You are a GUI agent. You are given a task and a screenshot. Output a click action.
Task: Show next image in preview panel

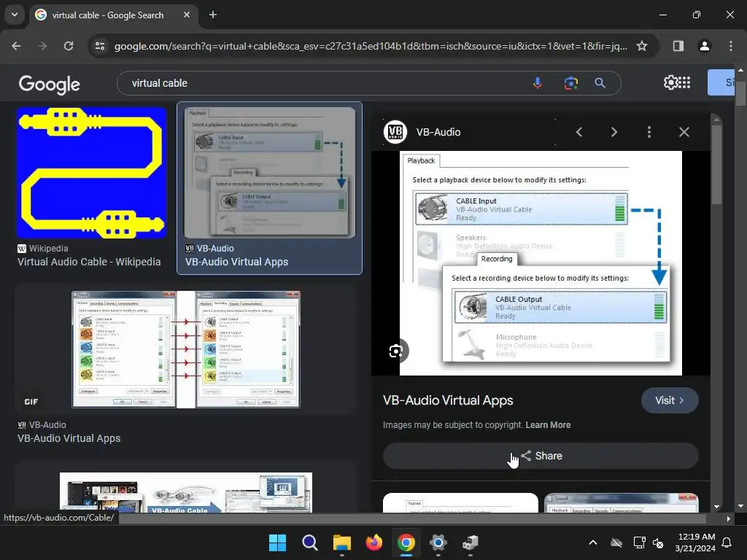tap(614, 132)
